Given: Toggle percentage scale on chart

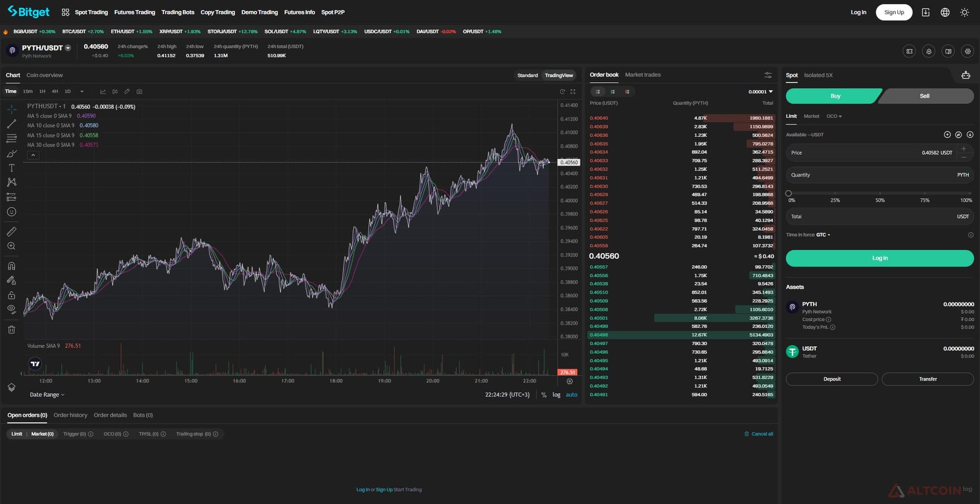Looking at the screenshot, I should click(544, 395).
